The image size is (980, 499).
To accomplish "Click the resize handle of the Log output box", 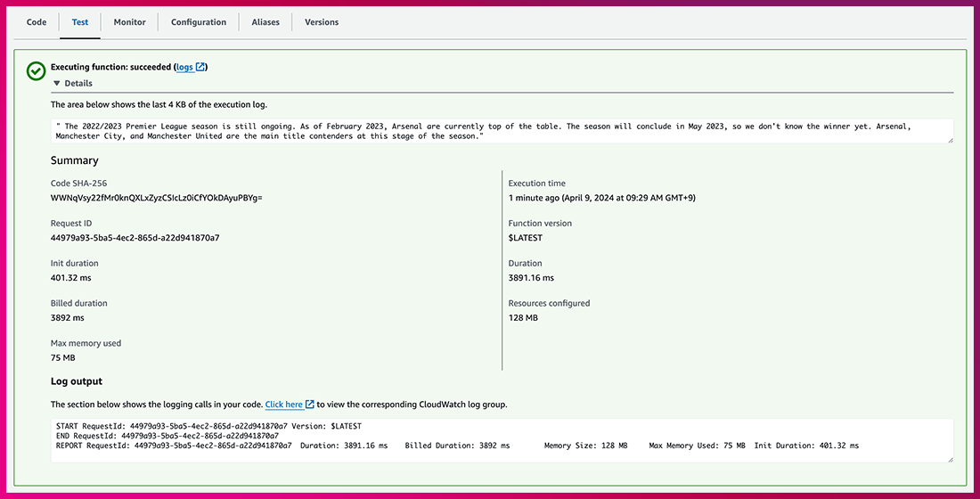I will coord(949,459).
